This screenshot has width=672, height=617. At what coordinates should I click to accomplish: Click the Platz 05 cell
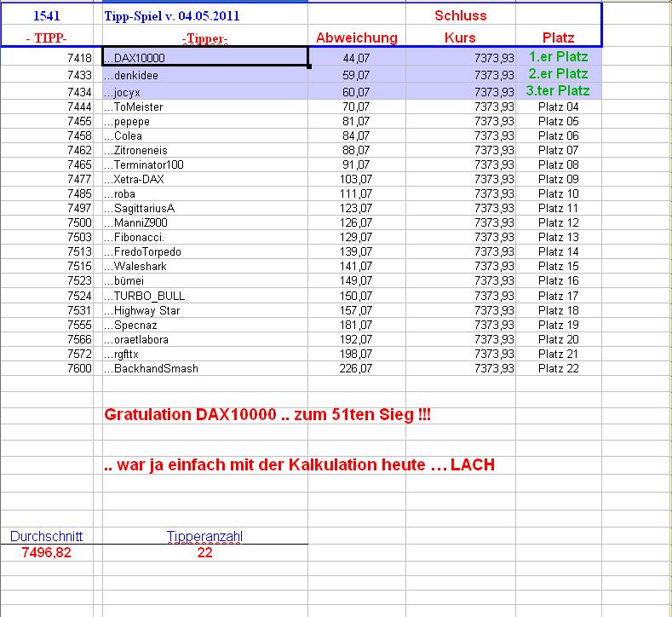[x=559, y=121]
